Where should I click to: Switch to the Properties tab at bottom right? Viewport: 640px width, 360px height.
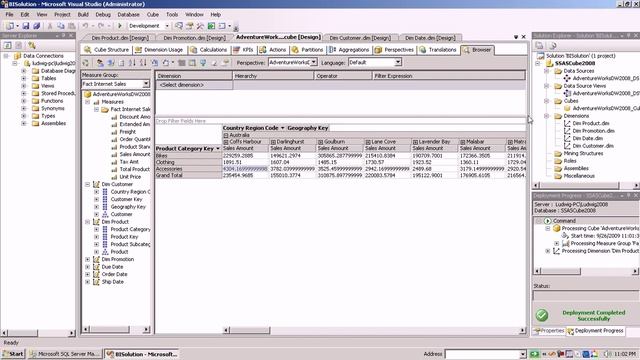549,331
